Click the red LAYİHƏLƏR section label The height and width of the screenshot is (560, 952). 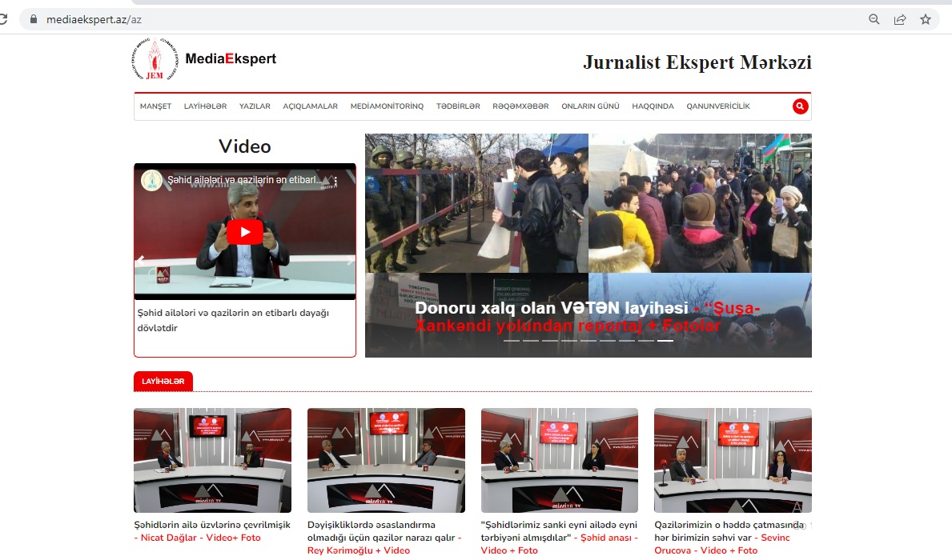click(163, 382)
